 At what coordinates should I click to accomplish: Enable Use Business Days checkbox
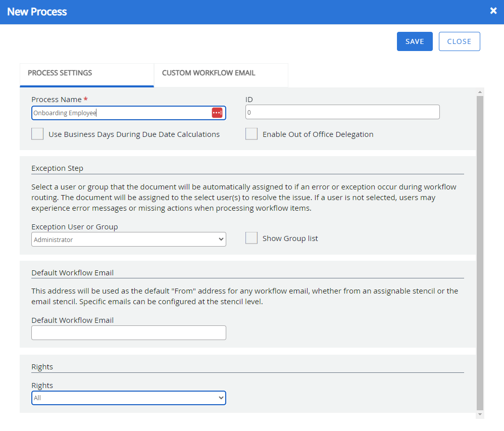(x=37, y=134)
